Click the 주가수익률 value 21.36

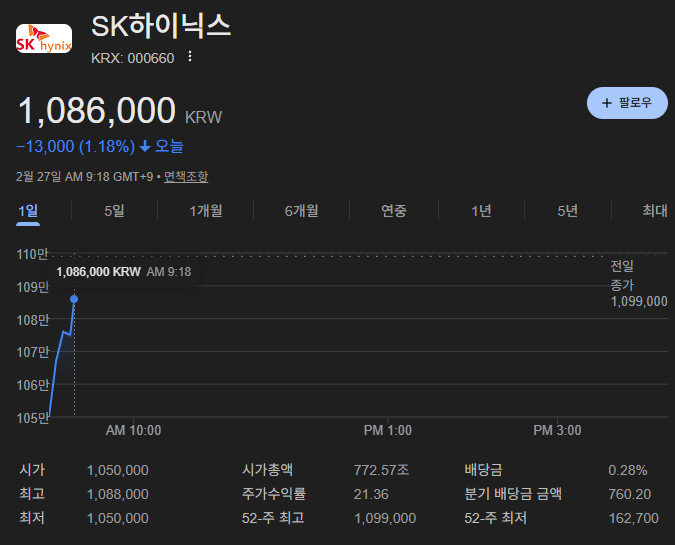(371, 494)
